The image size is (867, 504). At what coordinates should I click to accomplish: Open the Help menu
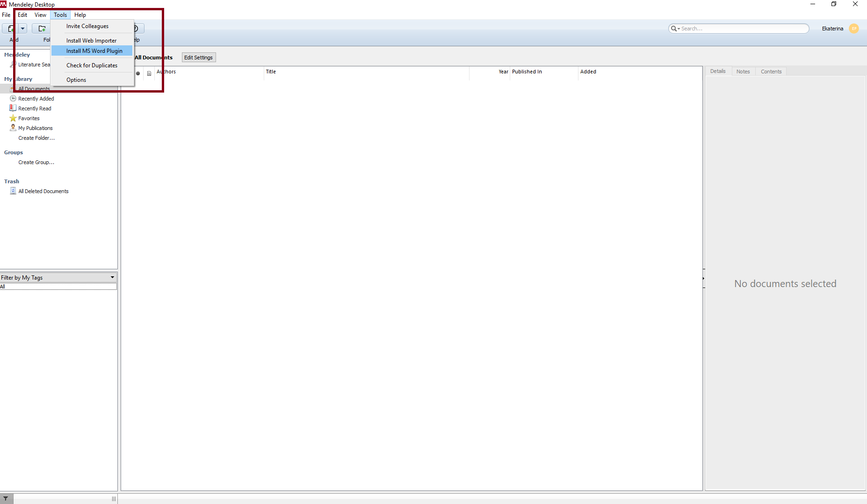(80, 15)
